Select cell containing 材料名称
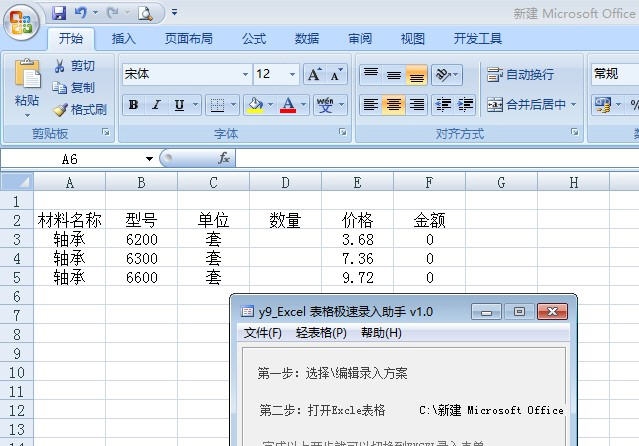The width and height of the screenshot is (639, 446). tap(69, 221)
